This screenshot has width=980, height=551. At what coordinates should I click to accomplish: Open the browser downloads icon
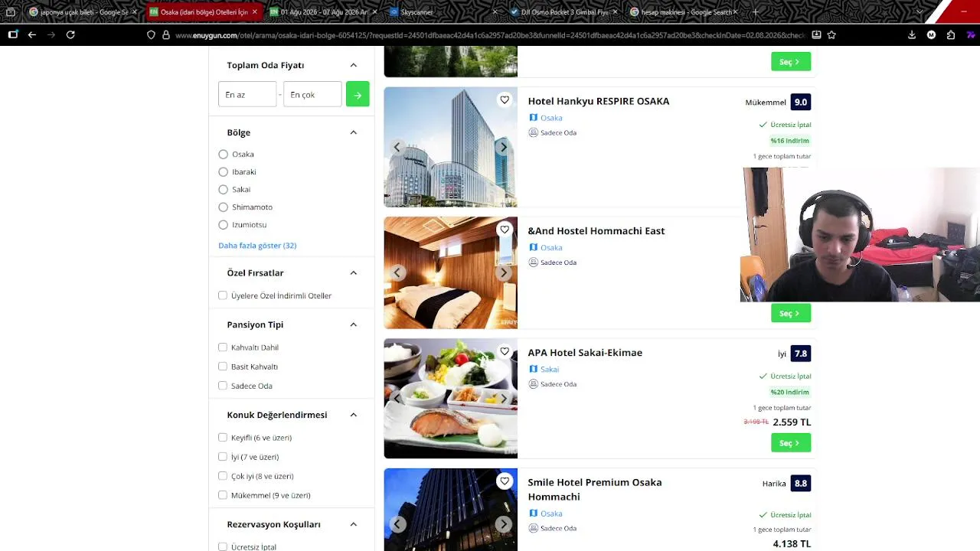[x=911, y=34]
